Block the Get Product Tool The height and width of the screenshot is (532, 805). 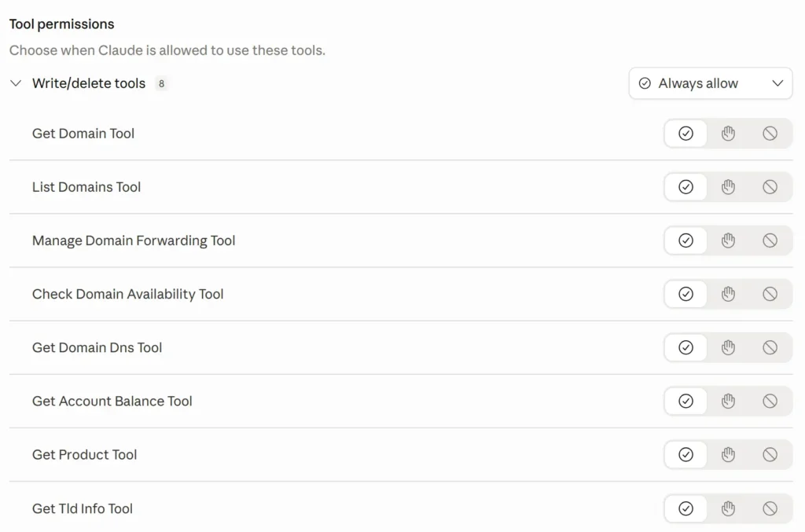point(770,454)
